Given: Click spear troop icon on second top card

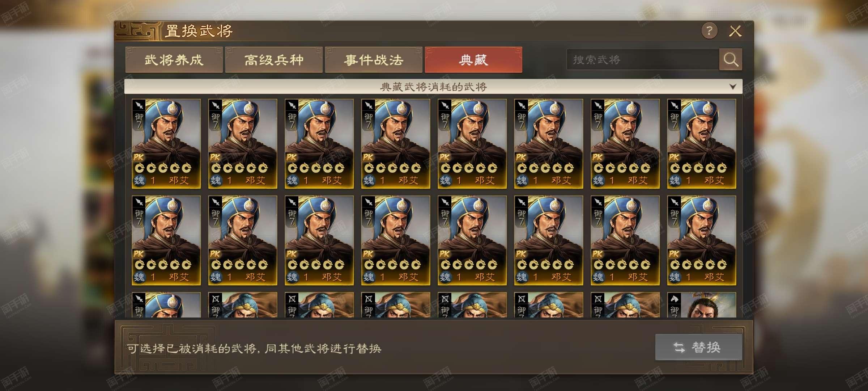Looking at the screenshot, I should (216, 105).
